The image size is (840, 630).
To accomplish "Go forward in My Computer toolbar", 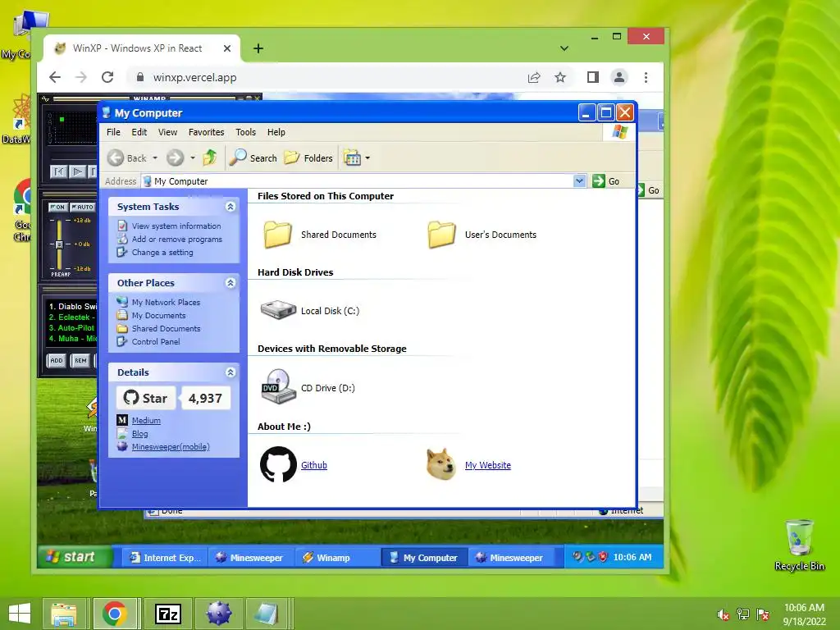I will 175,158.
